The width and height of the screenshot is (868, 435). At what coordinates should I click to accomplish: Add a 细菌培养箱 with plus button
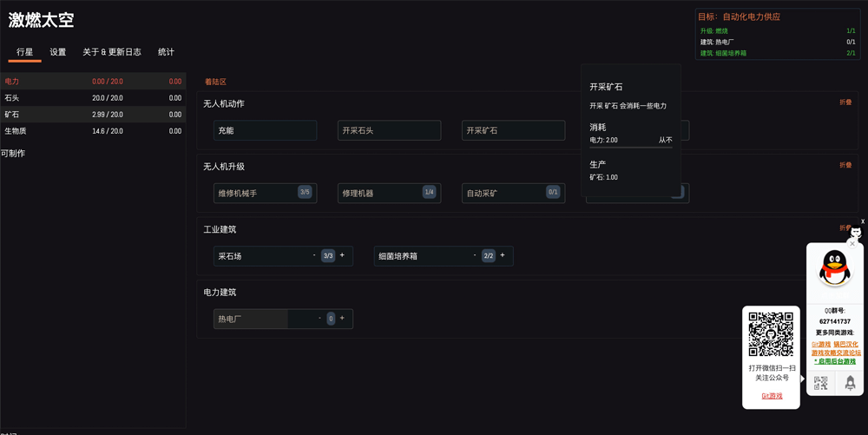(503, 255)
